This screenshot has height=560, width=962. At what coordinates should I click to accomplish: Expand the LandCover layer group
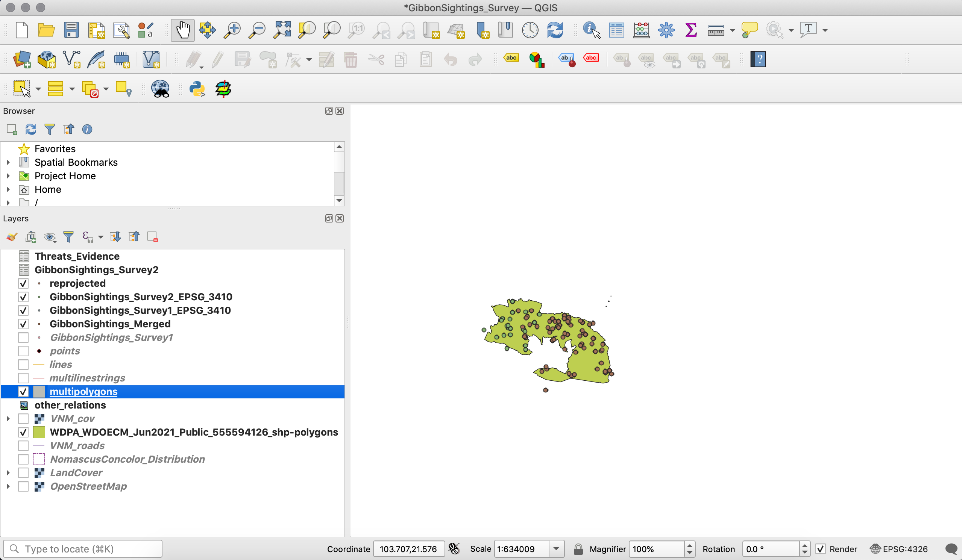(x=8, y=473)
